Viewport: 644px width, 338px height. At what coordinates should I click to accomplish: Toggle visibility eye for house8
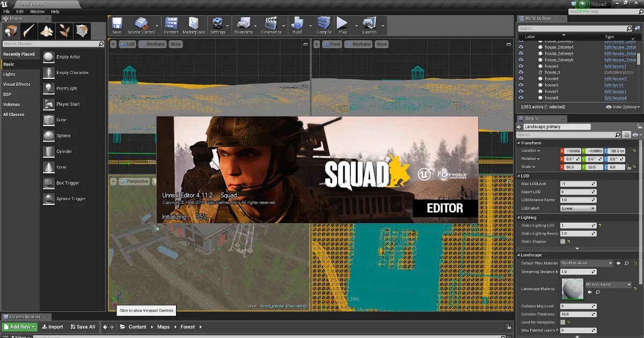tap(521, 98)
